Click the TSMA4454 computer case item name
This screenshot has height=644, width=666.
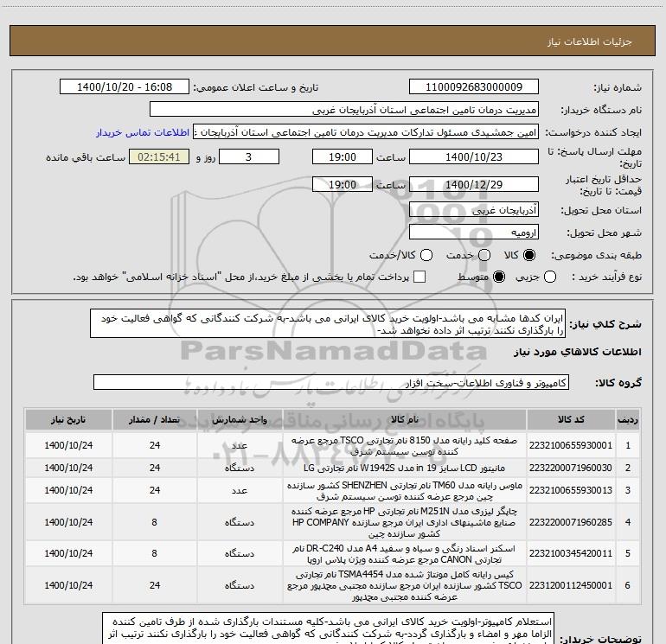[x=405, y=585]
